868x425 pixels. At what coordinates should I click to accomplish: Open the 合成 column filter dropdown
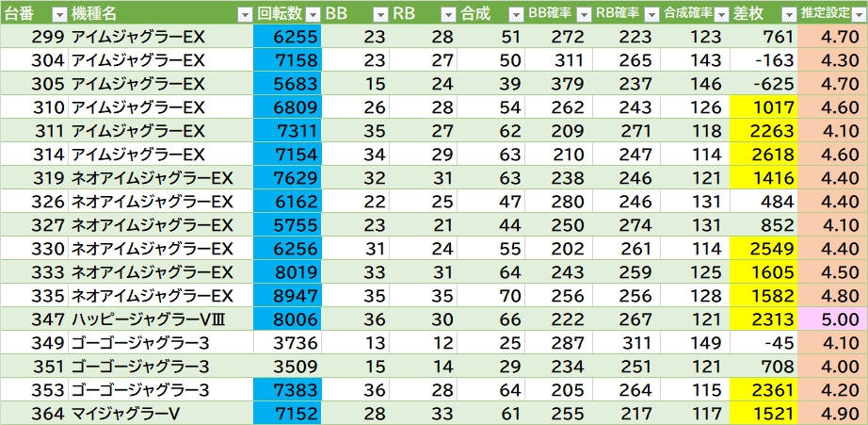point(515,14)
